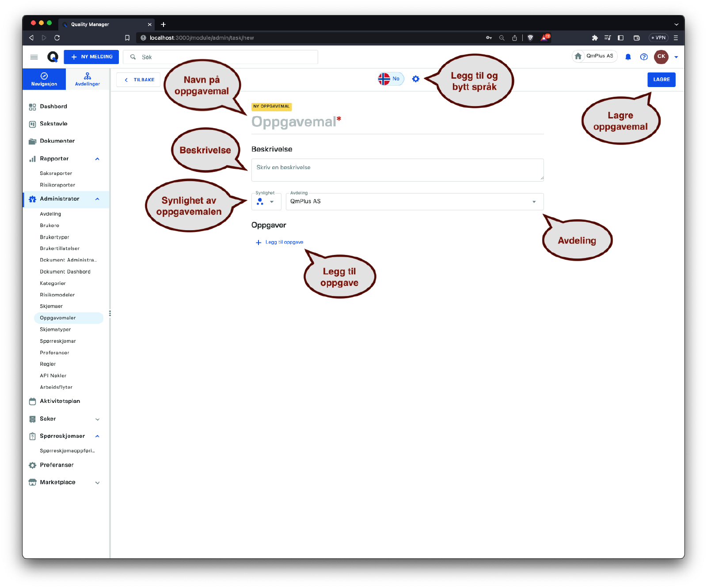Click the browser bookmark icon
This screenshot has width=707, height=588.
click(x=127, y=38)
